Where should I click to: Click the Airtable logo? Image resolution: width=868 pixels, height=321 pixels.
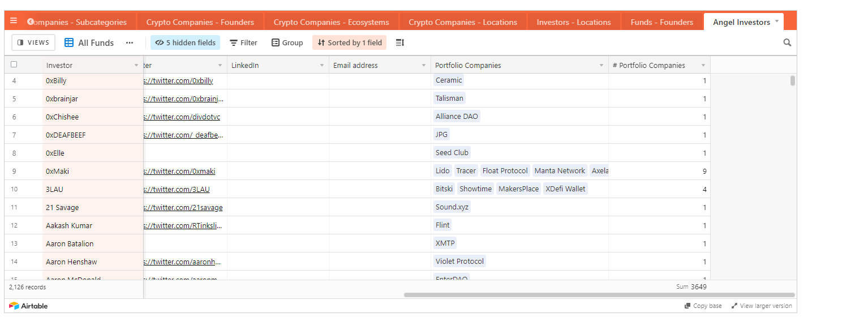tap(28, 306)
